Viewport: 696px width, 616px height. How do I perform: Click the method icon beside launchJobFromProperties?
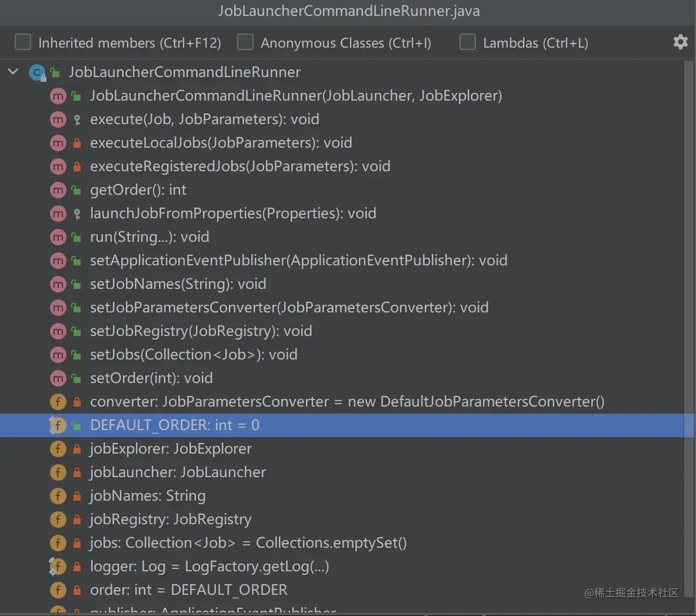58,214
